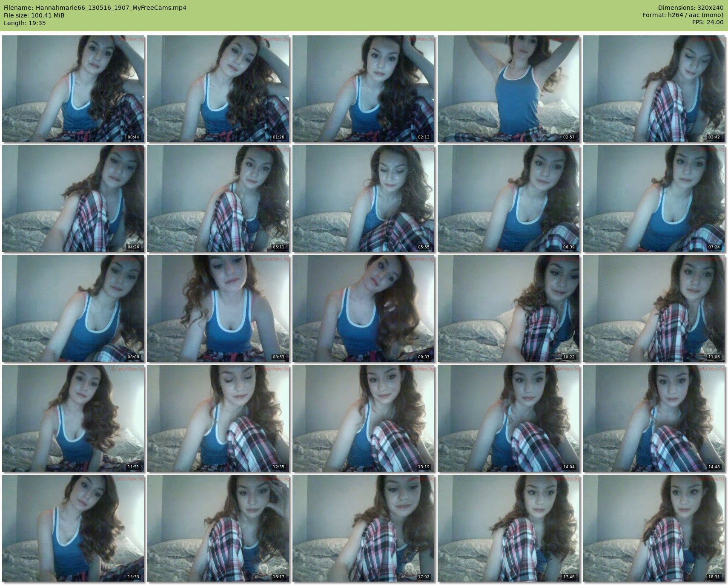View the 07:24 thumbnail
This screenshot has height=585, width=728.
click(654, 199)
